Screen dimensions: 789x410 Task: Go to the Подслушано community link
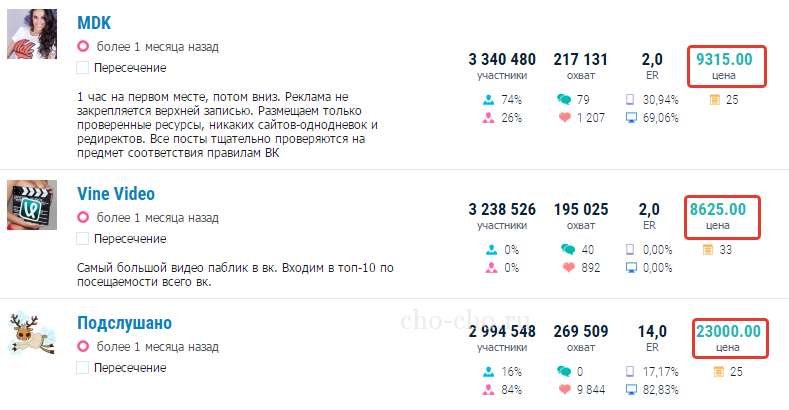coord(124,323)
